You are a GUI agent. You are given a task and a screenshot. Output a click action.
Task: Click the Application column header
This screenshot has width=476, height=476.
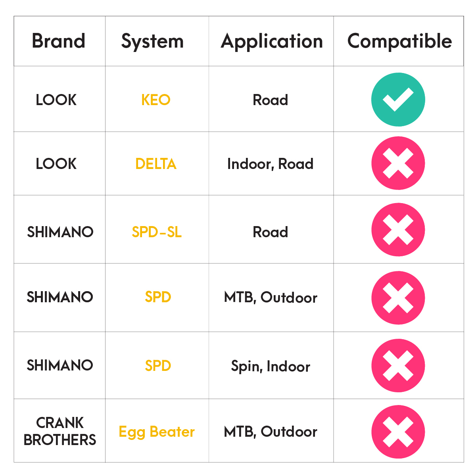(272, 41)
